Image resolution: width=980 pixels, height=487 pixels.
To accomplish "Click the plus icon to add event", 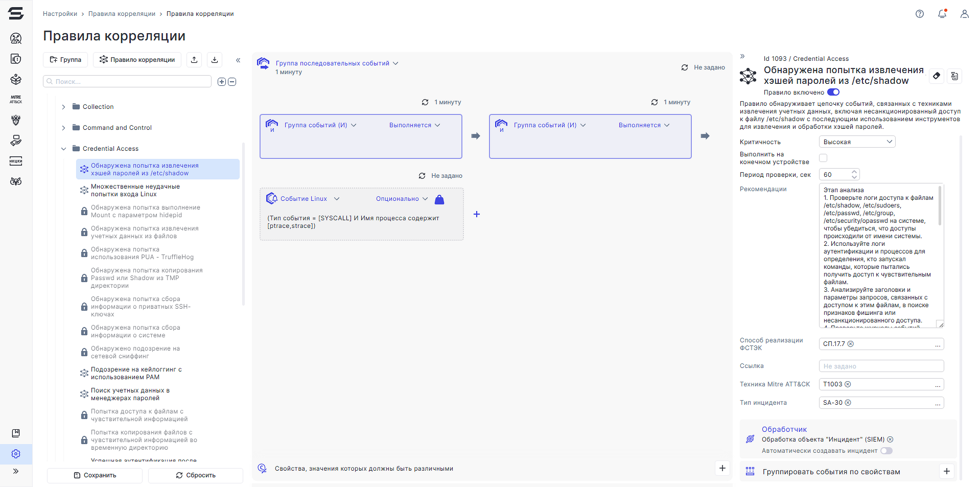I will [x=476, y=214].
